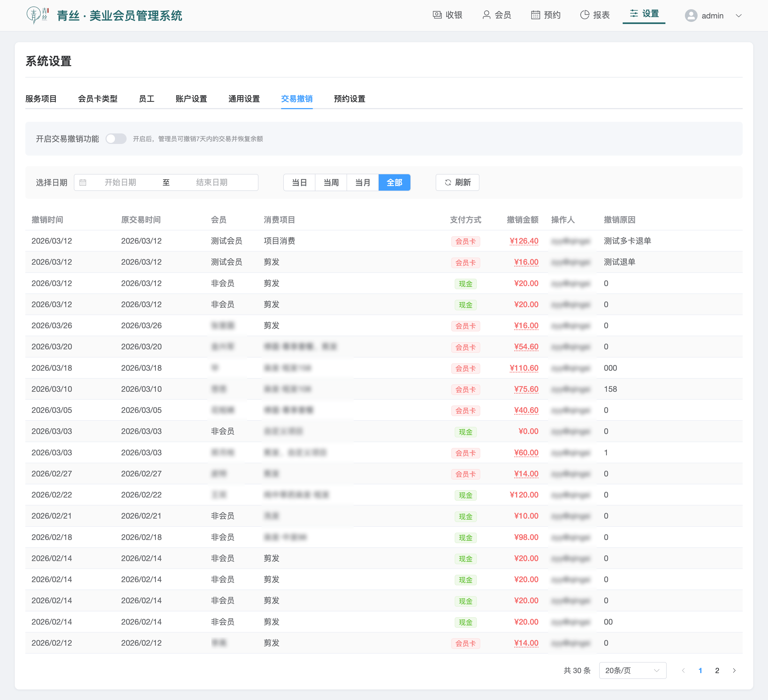Screen dimensions: 768x700
Task: Open the 20条/页 page size dropdown
Action: (x=632, y=670)
